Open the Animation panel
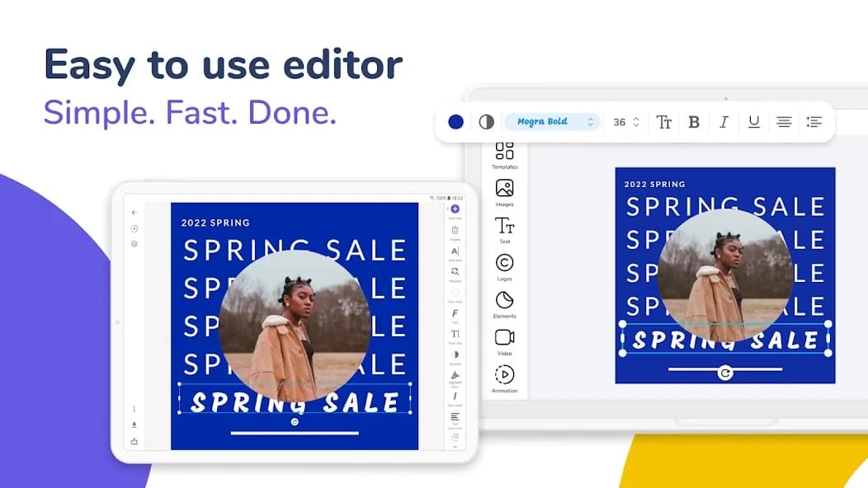Viewport: 868px width, 488px height. click(504, 373)
